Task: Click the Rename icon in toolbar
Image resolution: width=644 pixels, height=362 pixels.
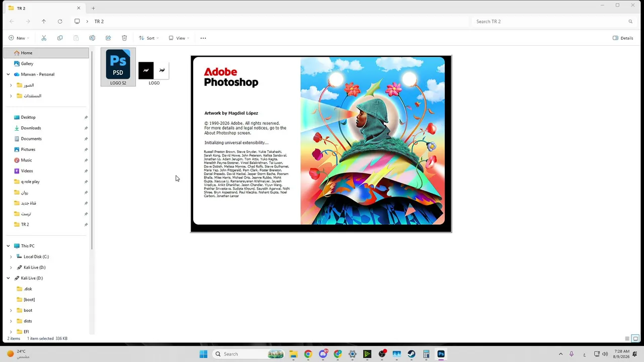Action: coord(92,38)
